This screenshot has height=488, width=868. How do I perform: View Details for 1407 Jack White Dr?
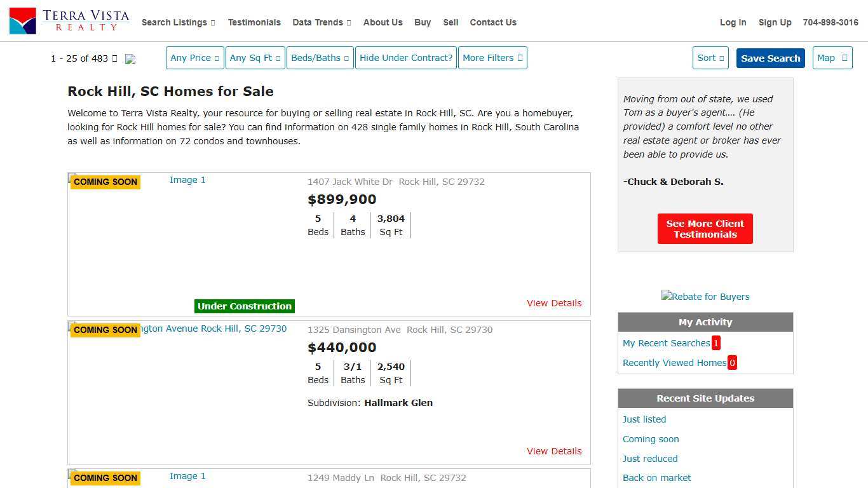point(553,303)
